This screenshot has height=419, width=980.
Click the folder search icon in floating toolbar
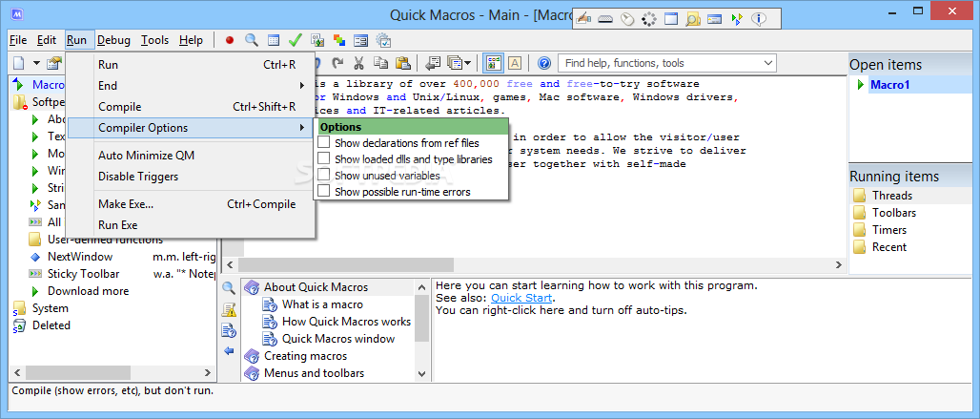coord(692,19)
